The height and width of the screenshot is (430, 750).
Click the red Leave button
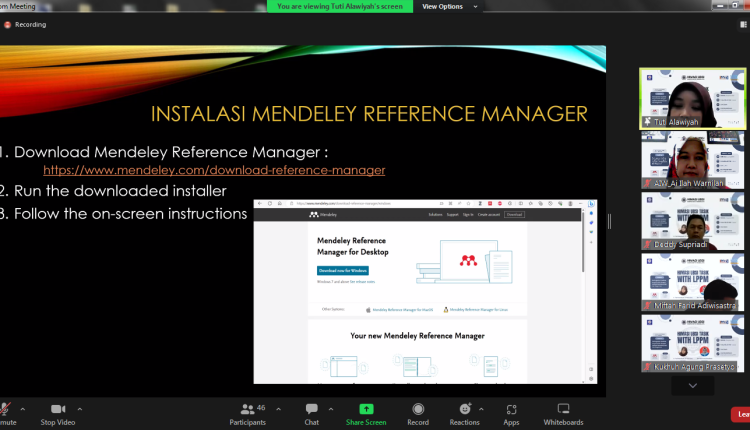pyautogui.click(x=741, y=414)
